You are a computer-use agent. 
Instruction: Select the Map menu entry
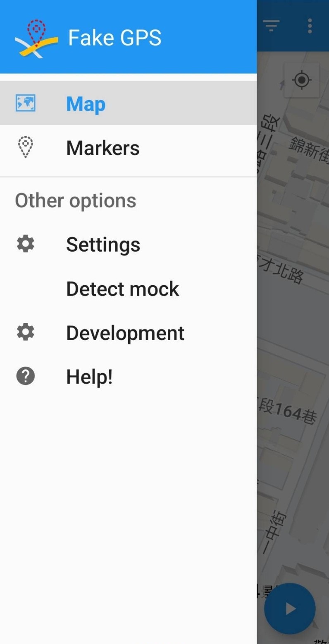point(128,103)
